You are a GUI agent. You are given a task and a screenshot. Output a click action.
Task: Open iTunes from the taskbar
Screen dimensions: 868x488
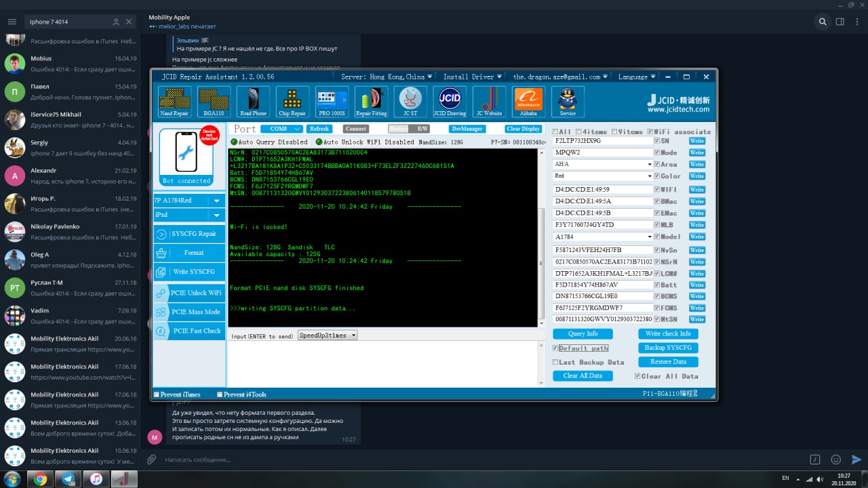tap(96, 479)
